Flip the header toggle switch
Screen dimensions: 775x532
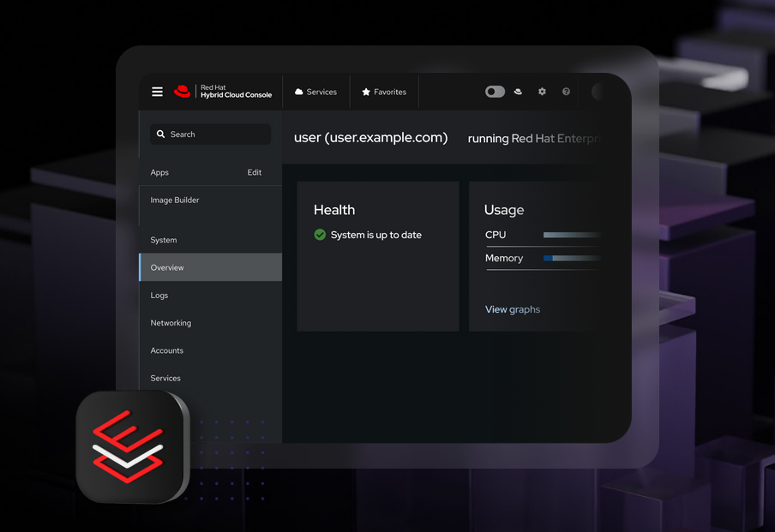495,92
